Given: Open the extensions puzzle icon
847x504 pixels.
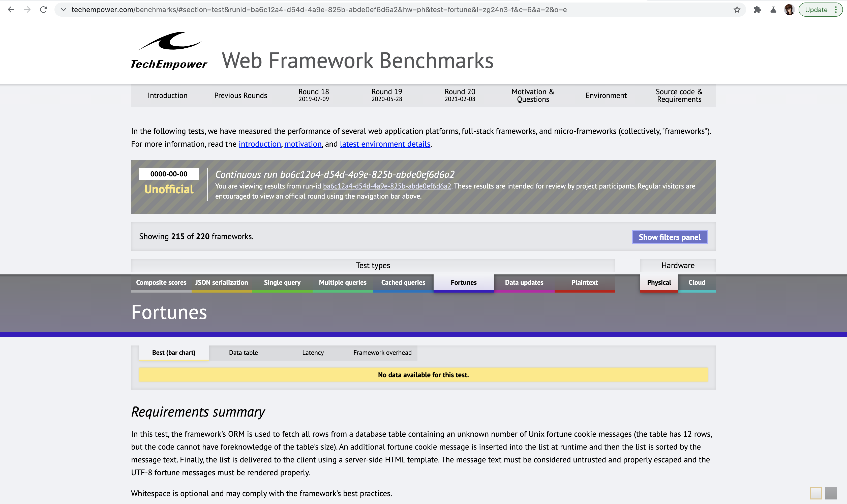Looking at the screenshot, I should (x=757, y=10).
